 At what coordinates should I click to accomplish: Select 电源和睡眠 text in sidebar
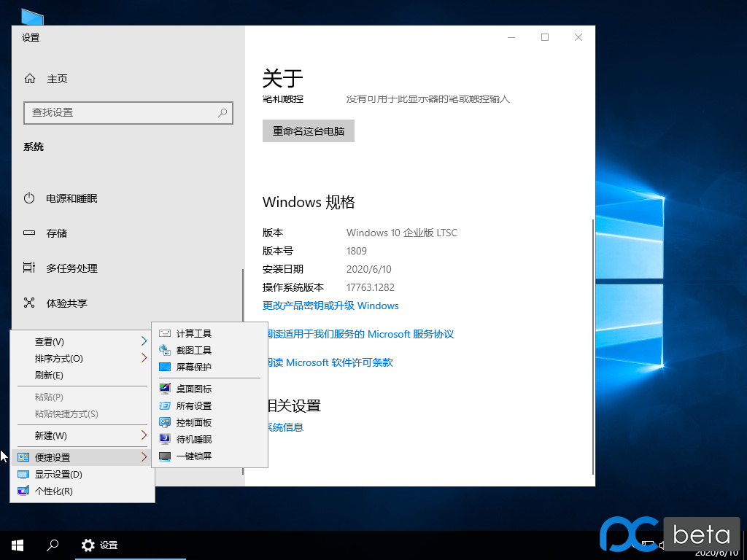coord(71,198)
